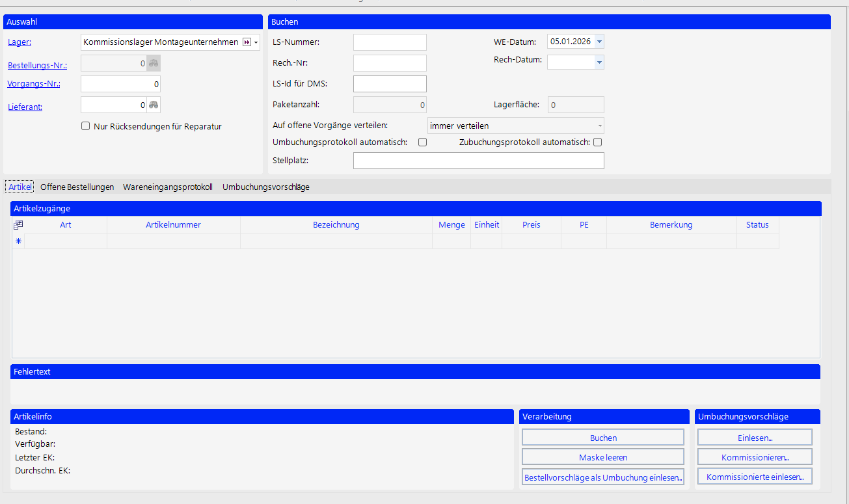Click the binoculars icon beside Bestellungs-Nr. field
The height and width of the screenshot is (504, 849).
(154, 64)
